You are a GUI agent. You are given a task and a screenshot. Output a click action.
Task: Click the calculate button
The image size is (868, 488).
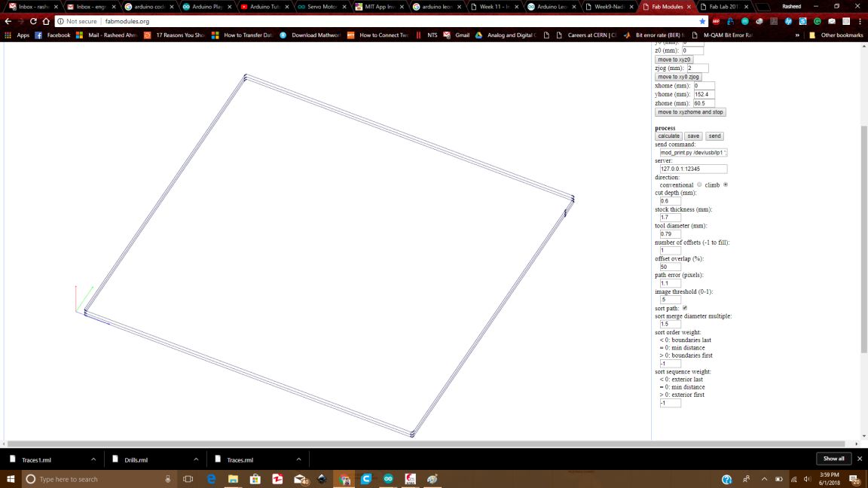pyautogui.click(x=668, y=136)
